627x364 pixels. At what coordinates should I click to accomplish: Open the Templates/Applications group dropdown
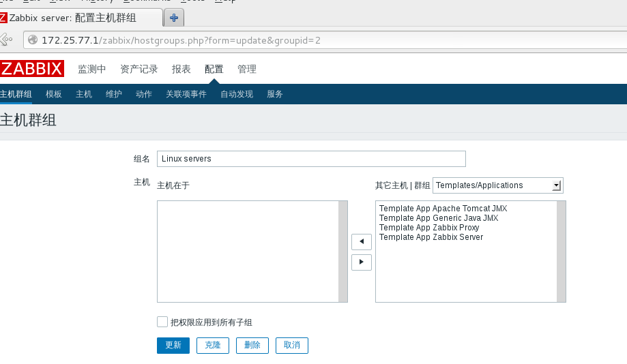point(498,185)
